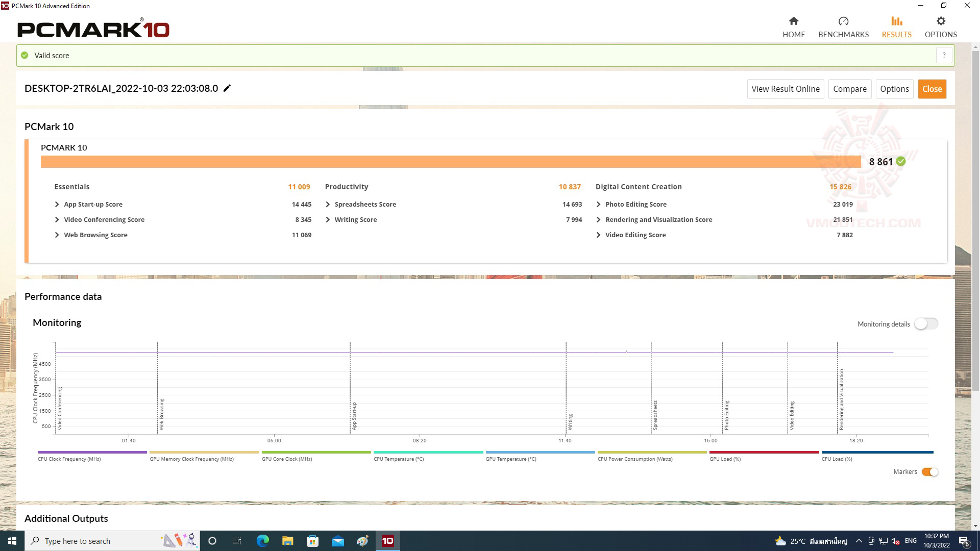Click the Compare button
This screenshot has width=980, height=551.
(x=850, y=88)
